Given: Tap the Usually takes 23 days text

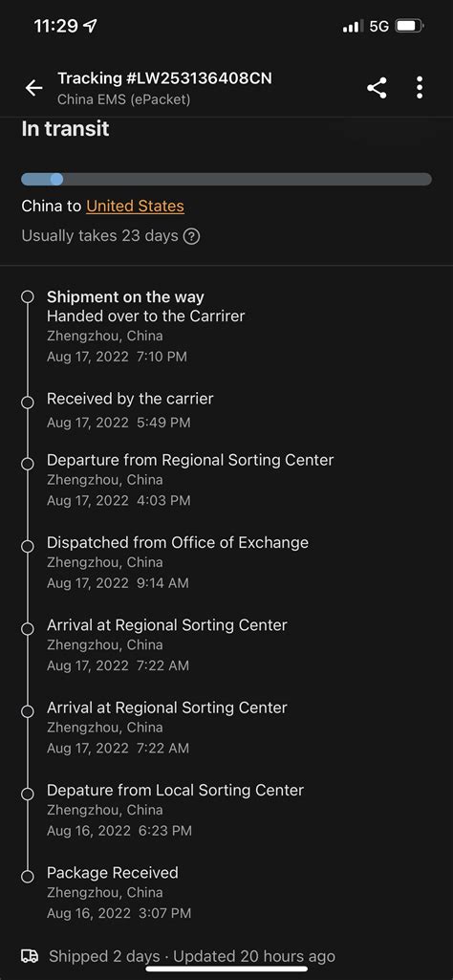Looking at the screenshot, I should click(x=100, y=236).
